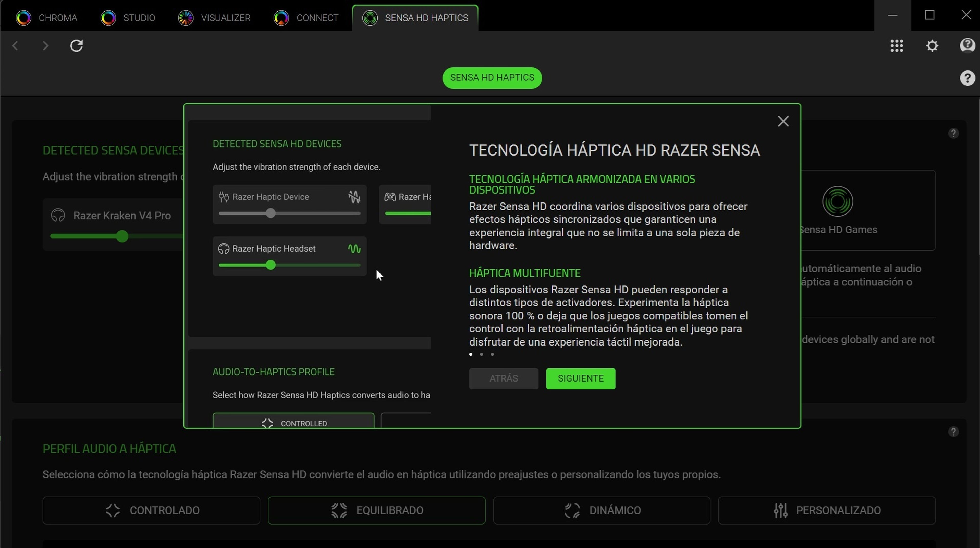980x548 pixels.
Task: Refresh the page using the reload icon
Action: click(x=76, y=46)
